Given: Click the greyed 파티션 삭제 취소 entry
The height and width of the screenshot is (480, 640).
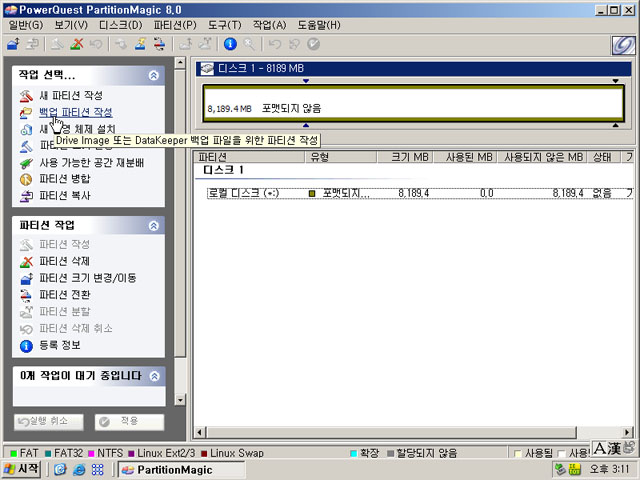Looking at the screenshot, I should coord(76,329).
